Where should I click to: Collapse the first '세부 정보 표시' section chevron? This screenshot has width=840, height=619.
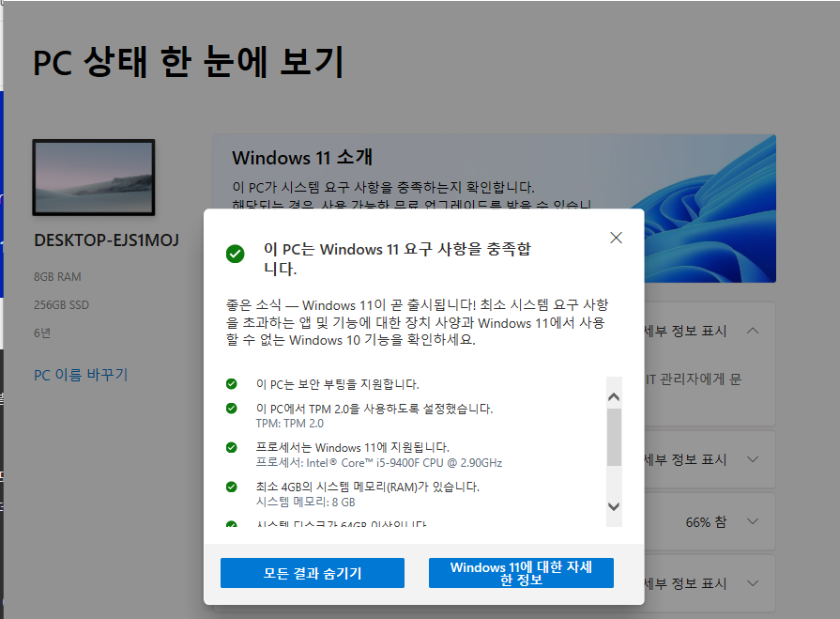[753, 331]
